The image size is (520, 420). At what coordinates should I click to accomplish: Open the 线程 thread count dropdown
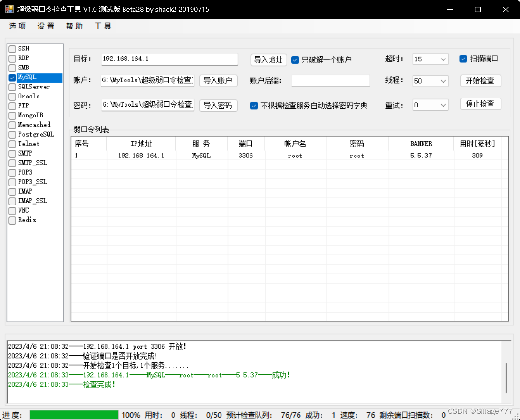pyautogui.click(x=430, y=81)
